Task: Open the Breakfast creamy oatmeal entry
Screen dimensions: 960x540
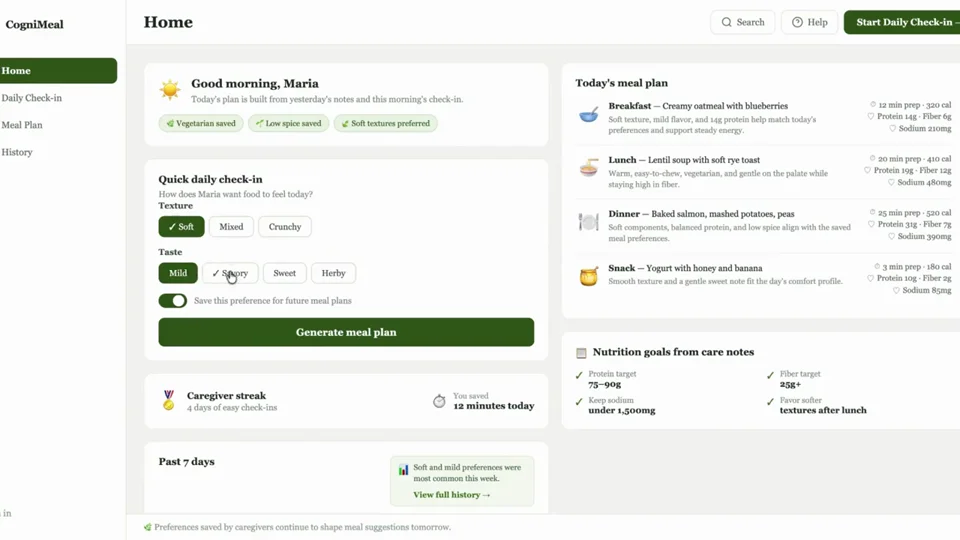Action: [763, 117]
